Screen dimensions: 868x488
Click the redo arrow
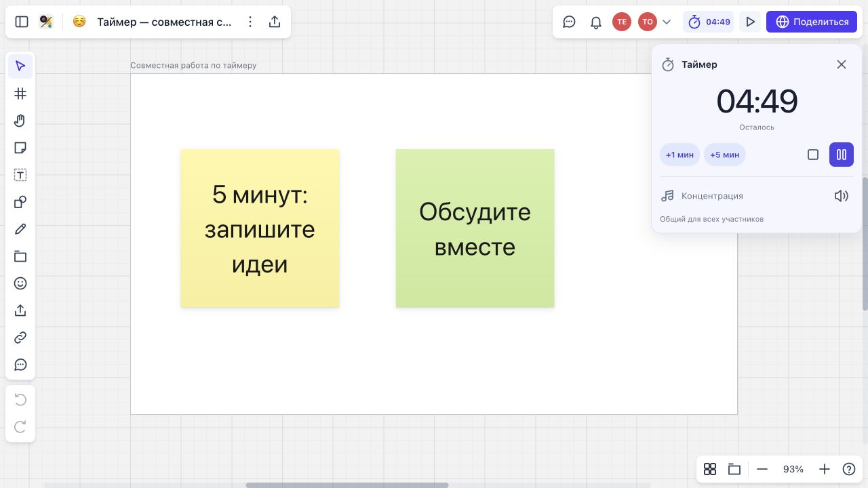tap(20, 427)
